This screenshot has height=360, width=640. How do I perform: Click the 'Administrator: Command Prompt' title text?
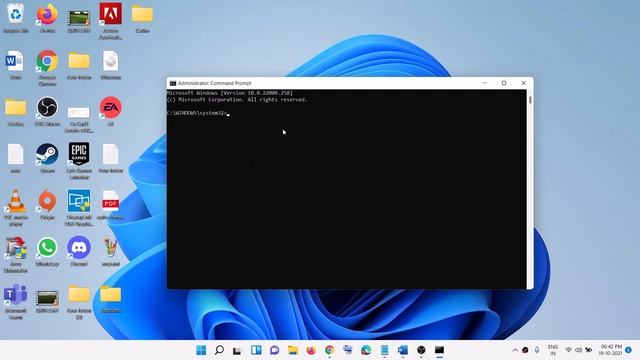pos(214,83)
